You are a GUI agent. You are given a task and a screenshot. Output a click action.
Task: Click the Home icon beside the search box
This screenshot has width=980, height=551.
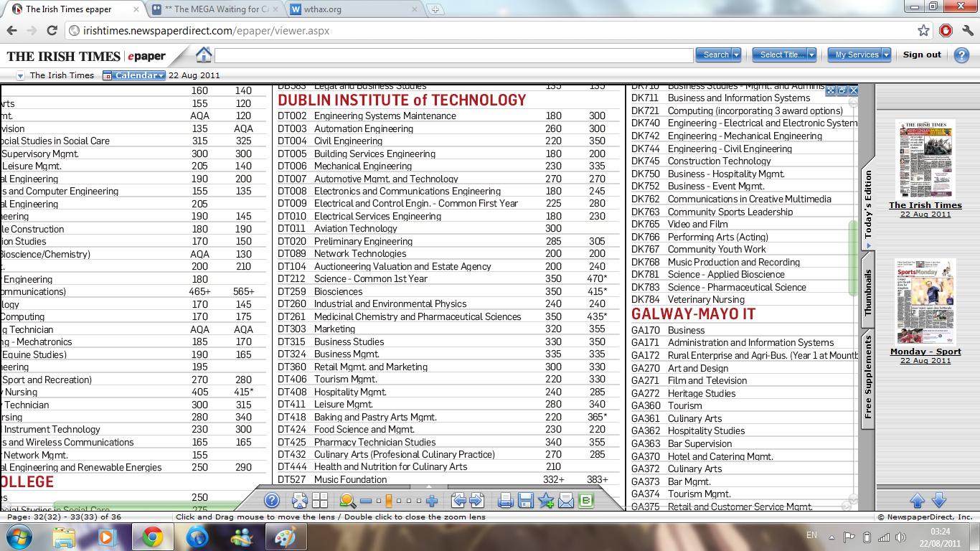[204, 55]
